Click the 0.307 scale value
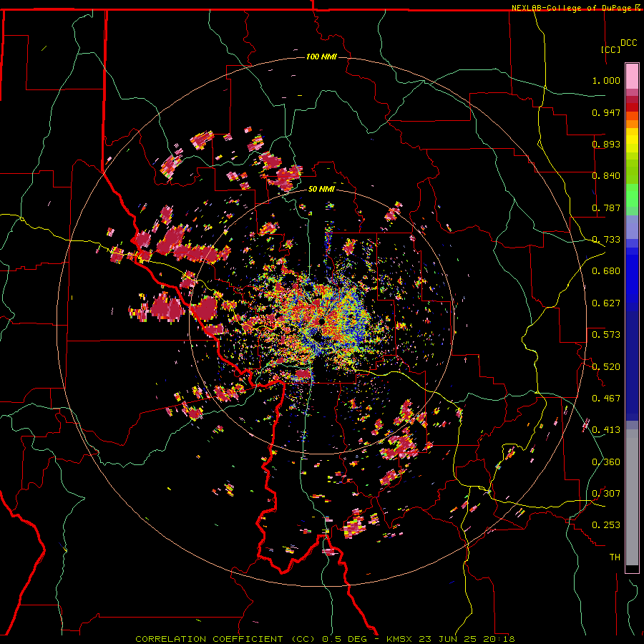644x644 pixels. [606, 494]
